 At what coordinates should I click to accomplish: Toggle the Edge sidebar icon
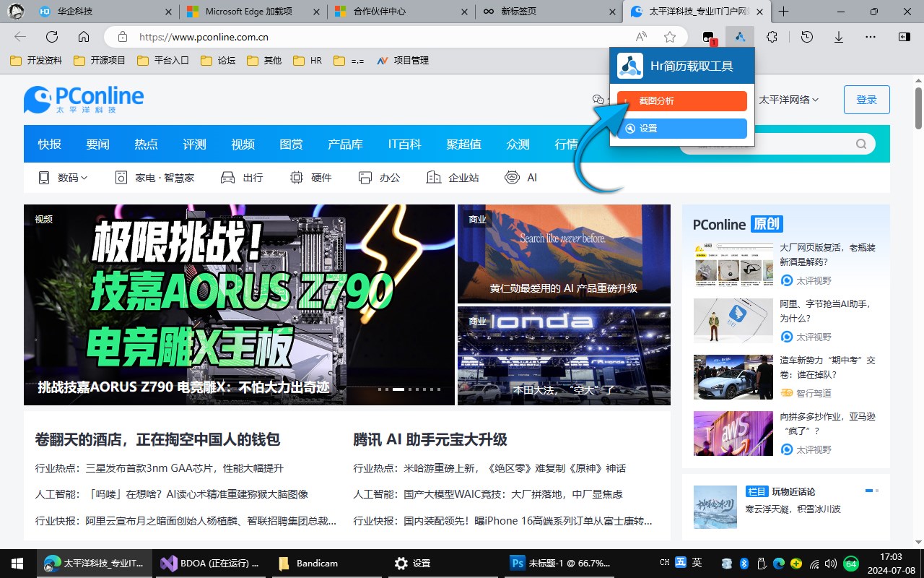tap(904, 37)
